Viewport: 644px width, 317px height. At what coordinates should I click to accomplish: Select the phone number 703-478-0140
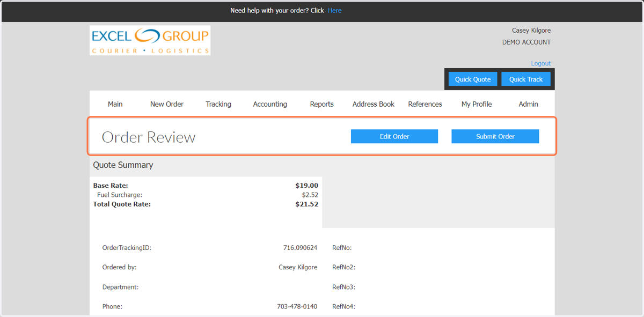point(297,307)
